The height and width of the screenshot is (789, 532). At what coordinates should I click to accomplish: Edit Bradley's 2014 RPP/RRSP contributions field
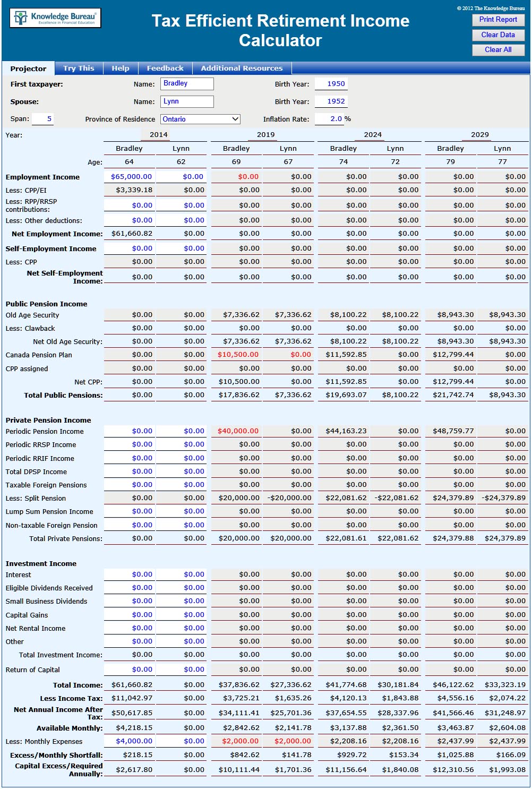coord(130,205)
